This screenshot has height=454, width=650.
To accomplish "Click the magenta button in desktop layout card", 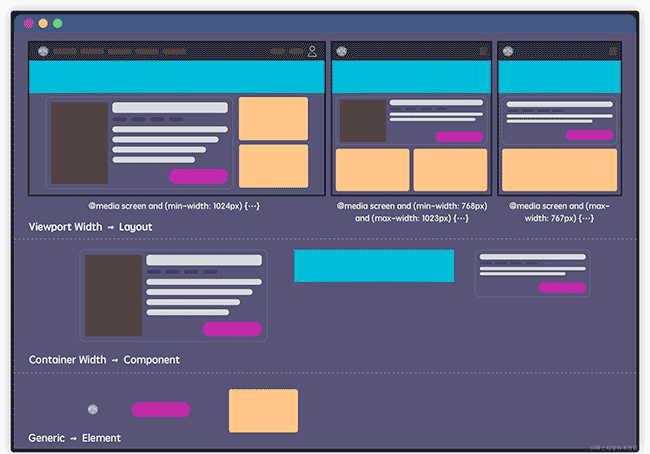I will [x=198, y=176].
